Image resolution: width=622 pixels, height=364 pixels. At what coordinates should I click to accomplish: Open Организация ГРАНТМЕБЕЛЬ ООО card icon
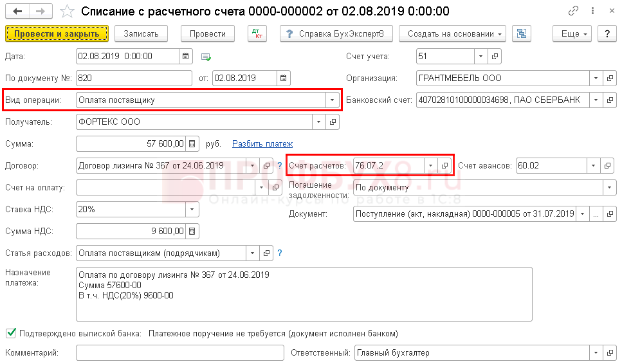coord(610,78)
